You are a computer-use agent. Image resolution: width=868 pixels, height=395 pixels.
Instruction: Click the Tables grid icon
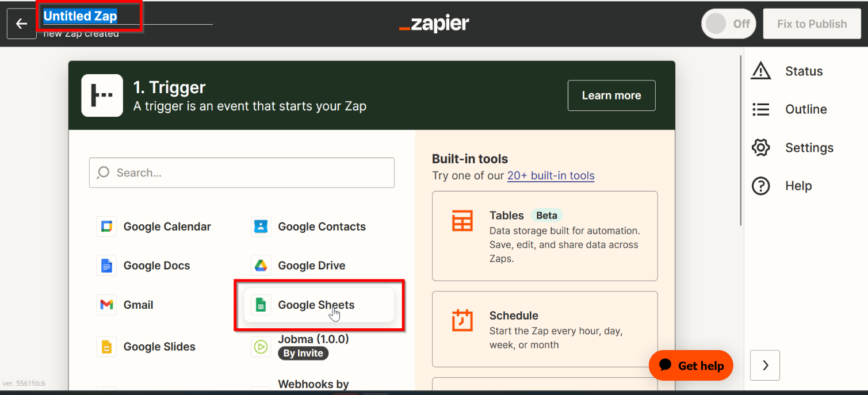tap(462, 220)
